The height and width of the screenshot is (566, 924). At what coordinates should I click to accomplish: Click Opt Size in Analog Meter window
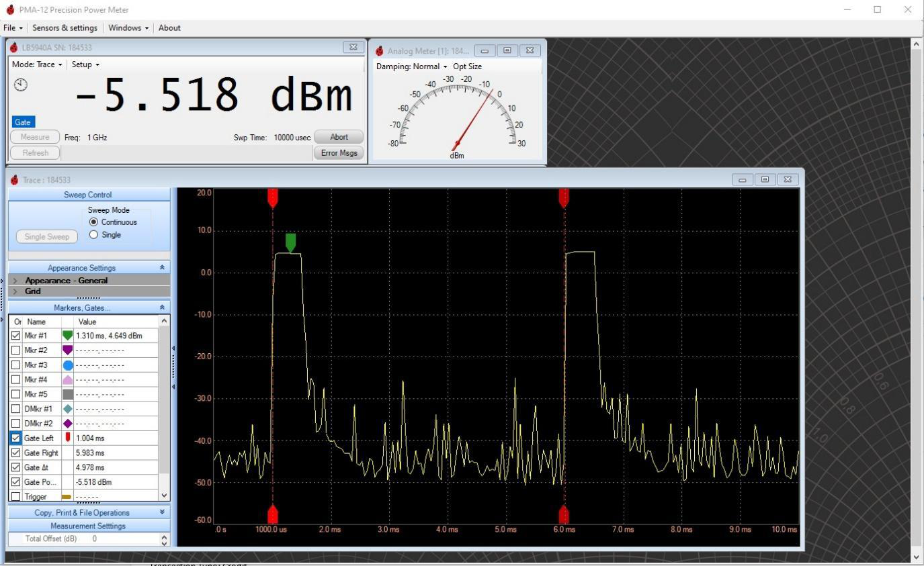click(467, 66)
